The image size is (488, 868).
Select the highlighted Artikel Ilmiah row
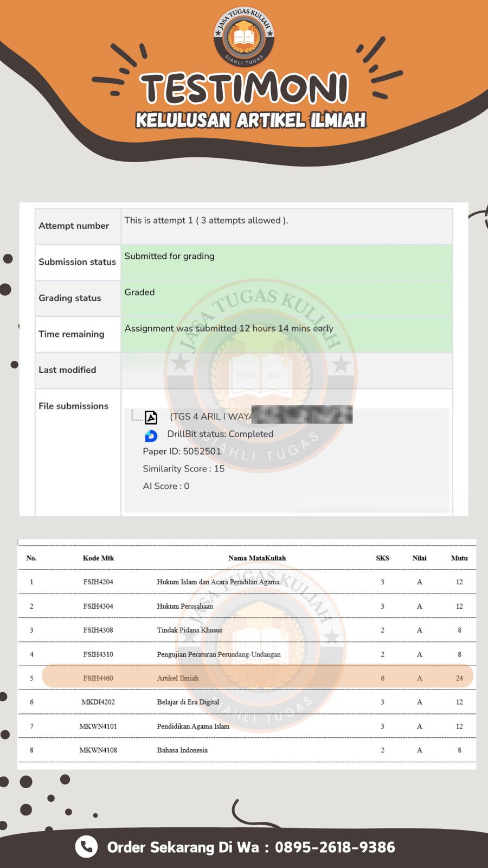(258, 678)
